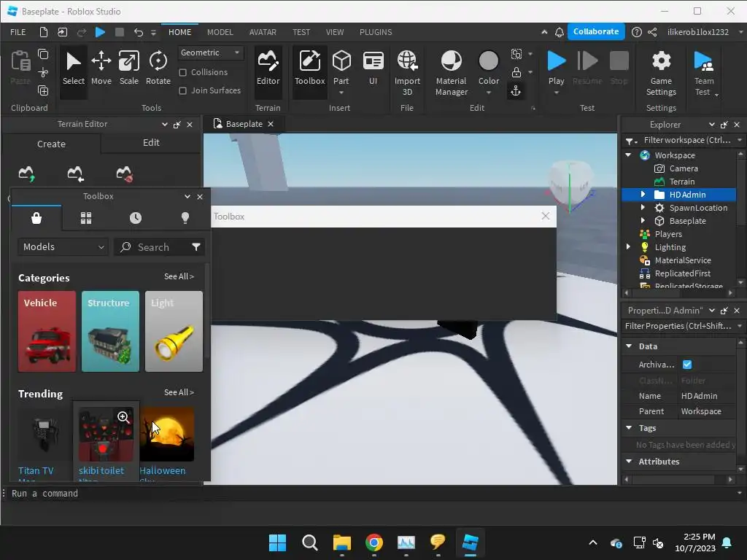Click the Anchor icon
The height and width of the screenshot is (560, 747).
coord(516,90)
